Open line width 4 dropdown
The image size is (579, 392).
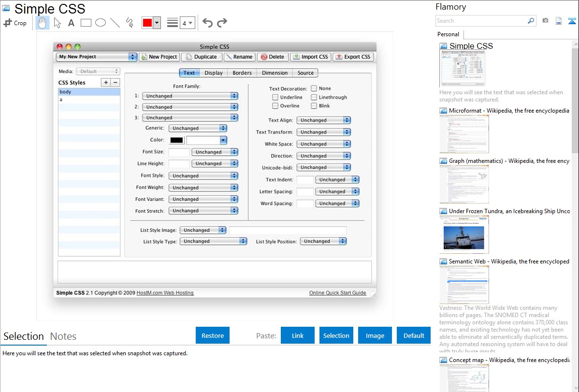tap(187, 23)
